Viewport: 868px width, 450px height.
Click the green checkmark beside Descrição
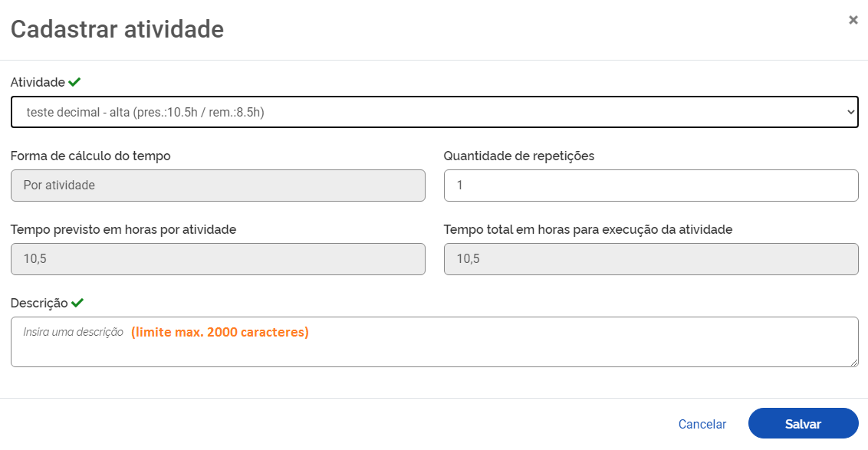click(x=77, y=303)
